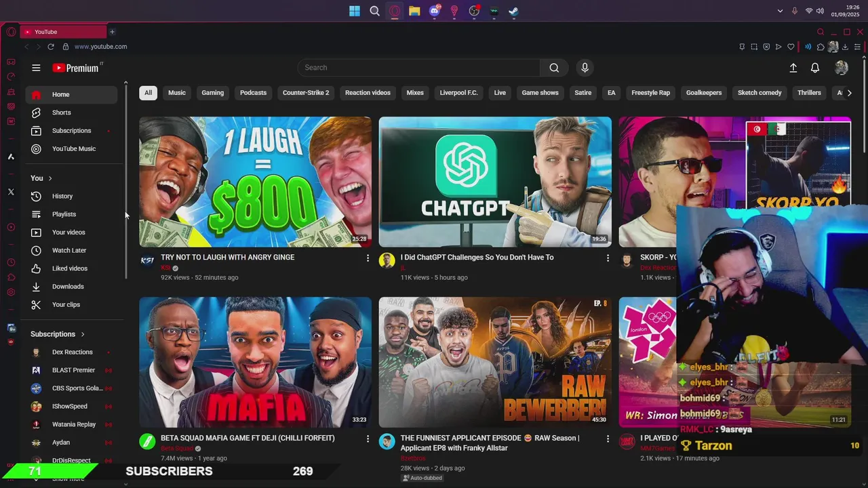868x488 pixels.
Task: Open Watch Later in the sidebar
Action: click(71, 250)
